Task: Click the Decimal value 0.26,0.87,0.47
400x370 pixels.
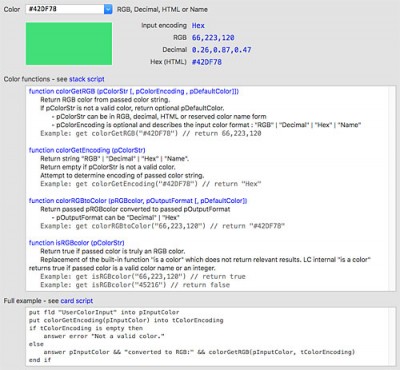Action: (x=221, y=50)
